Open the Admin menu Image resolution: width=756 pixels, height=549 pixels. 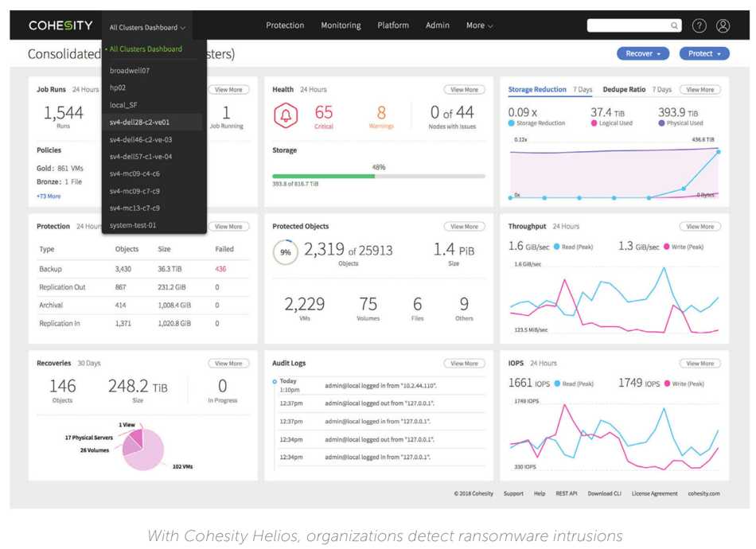coord(438,25)
